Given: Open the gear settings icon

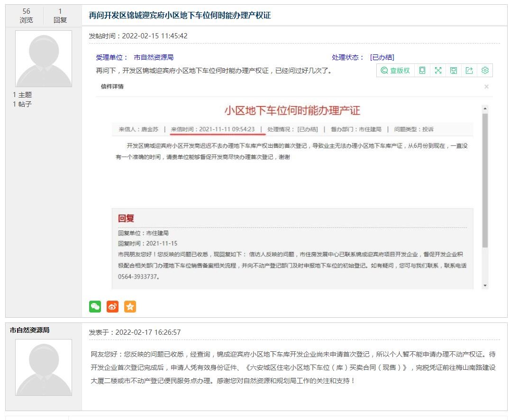Looking at the screenshot, I should coord(485,71).
